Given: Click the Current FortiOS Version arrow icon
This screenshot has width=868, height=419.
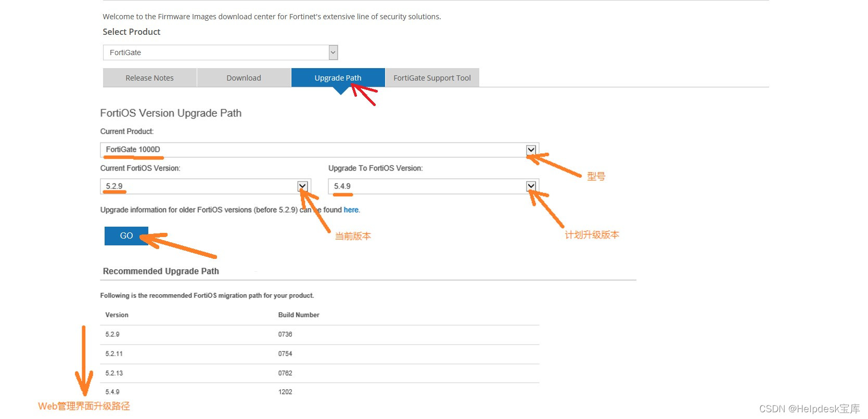Looking at the screenshot, I should (x=302, y=186).
